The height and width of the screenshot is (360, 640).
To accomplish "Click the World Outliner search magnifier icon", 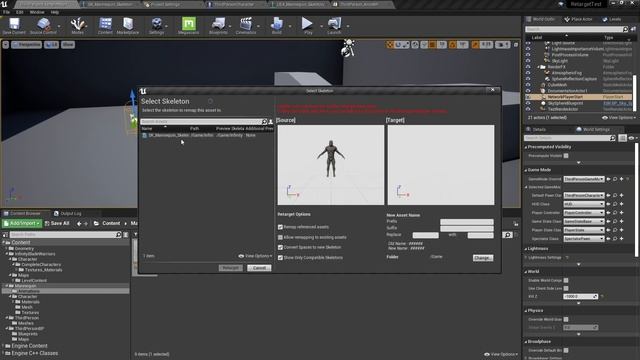I will (x=625, y=29).
